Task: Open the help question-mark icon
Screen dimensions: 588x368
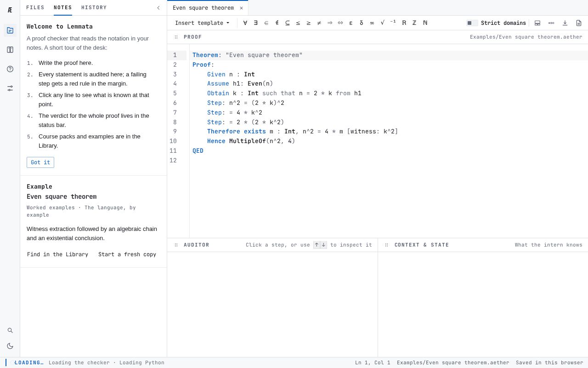Action: (x=10, y=69)
